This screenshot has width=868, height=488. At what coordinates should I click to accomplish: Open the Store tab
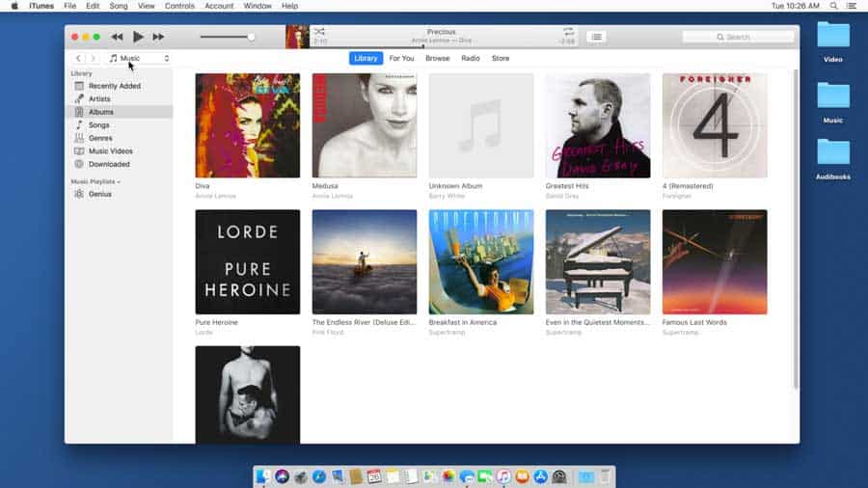(501, 59)
